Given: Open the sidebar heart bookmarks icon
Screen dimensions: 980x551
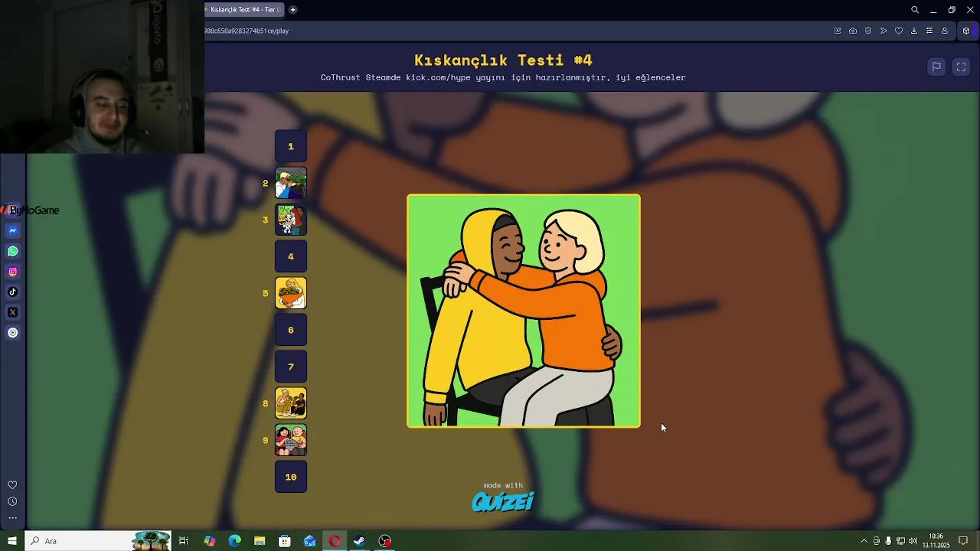Looking at the screenshot, I should click(x=12, y=485).
